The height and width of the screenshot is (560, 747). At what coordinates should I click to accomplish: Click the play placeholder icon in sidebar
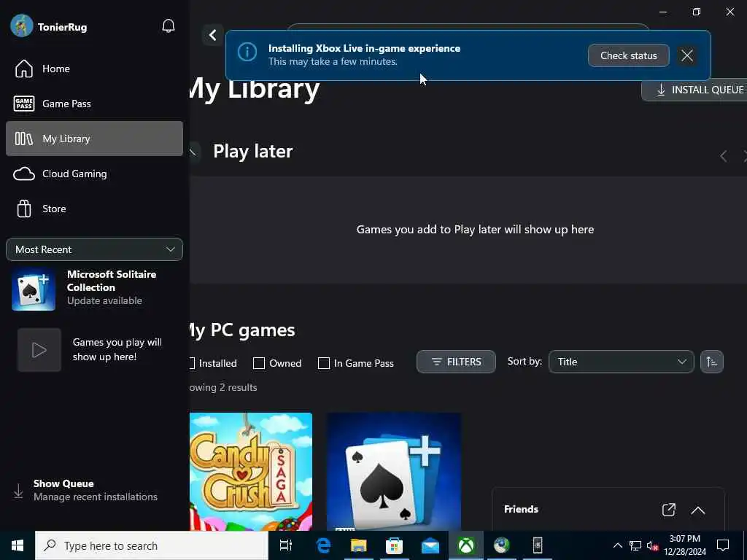tap(39, 350)
